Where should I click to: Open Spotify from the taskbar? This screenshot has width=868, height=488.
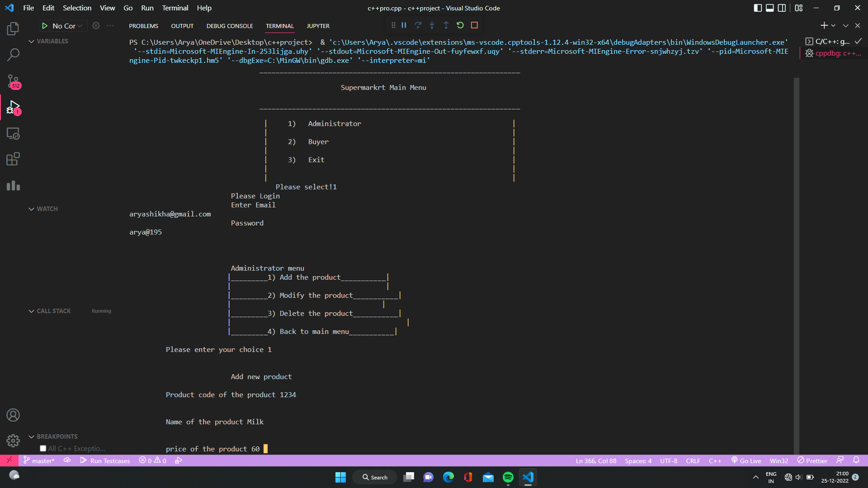508,477
